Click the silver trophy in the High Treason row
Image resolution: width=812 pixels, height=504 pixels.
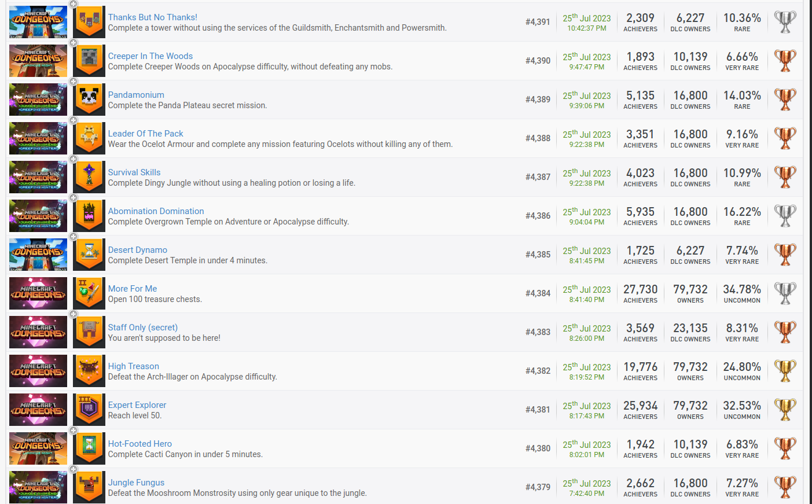(785, 371)
